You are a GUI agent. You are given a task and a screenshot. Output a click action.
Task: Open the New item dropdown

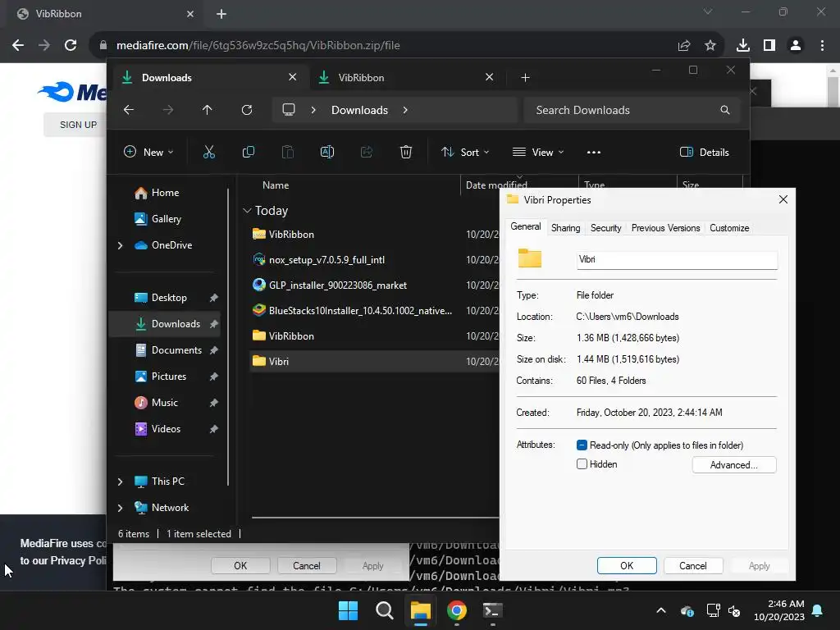tap(148, 152)
